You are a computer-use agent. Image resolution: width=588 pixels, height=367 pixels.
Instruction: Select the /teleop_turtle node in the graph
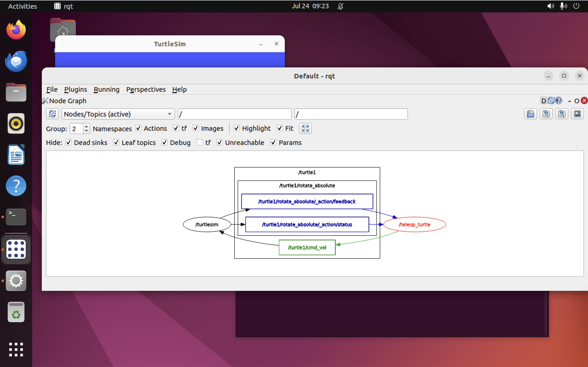[415, 224]
